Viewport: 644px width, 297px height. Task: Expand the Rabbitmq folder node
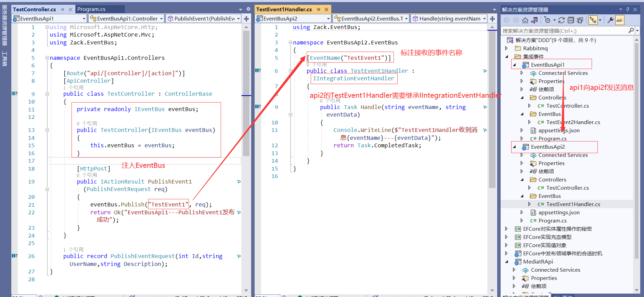507,49
